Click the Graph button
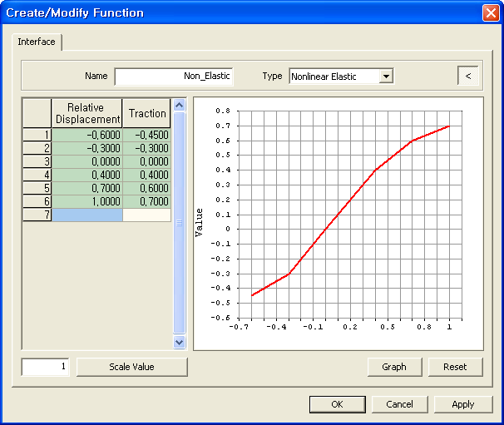 (394, 367)
